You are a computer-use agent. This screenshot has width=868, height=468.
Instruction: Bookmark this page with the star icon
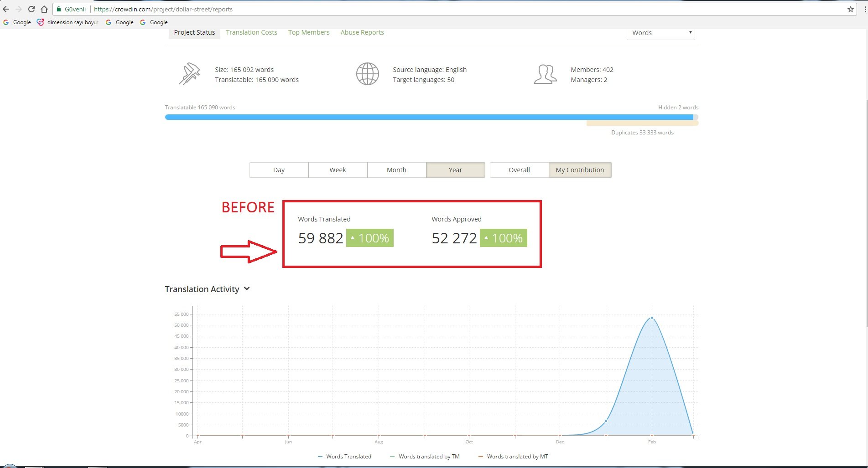851,9
